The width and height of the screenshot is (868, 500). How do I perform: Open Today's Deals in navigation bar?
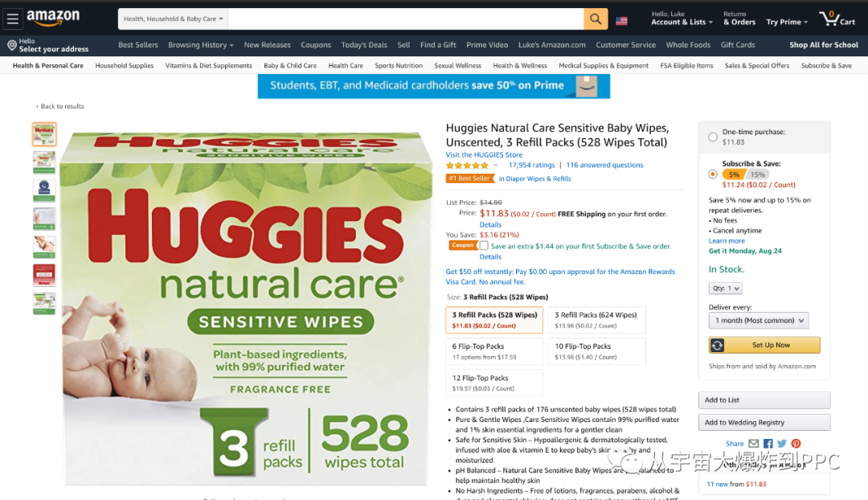pyautogui.click(x=364, y=45)
